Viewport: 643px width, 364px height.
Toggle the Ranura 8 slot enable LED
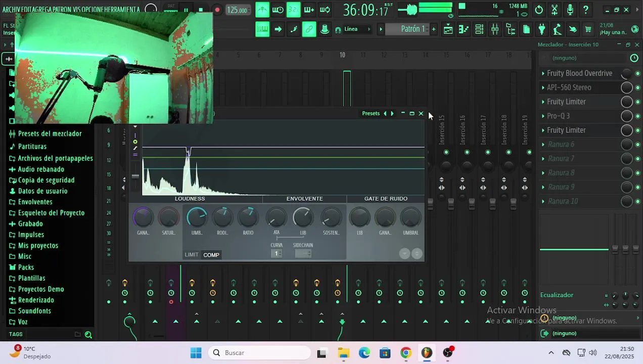coord(637,173)
